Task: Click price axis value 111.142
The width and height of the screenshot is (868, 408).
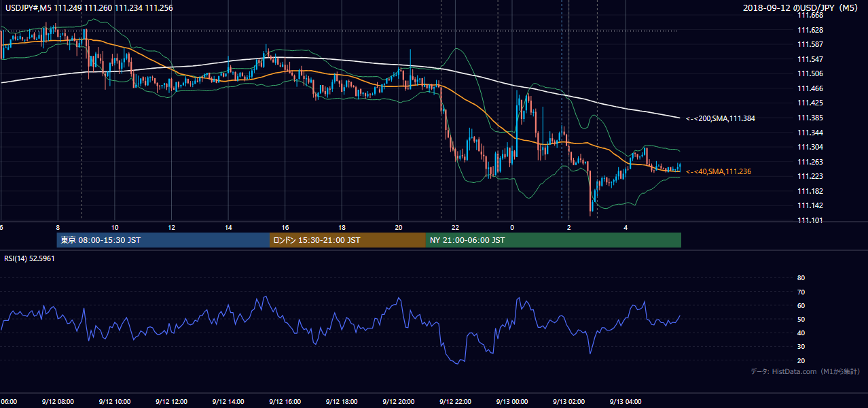Action: 810,205
